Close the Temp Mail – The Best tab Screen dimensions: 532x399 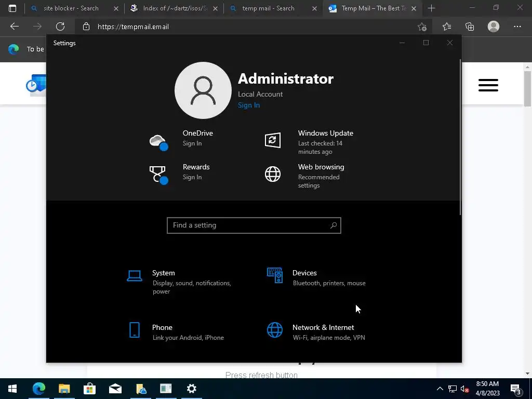click(414, 8)
